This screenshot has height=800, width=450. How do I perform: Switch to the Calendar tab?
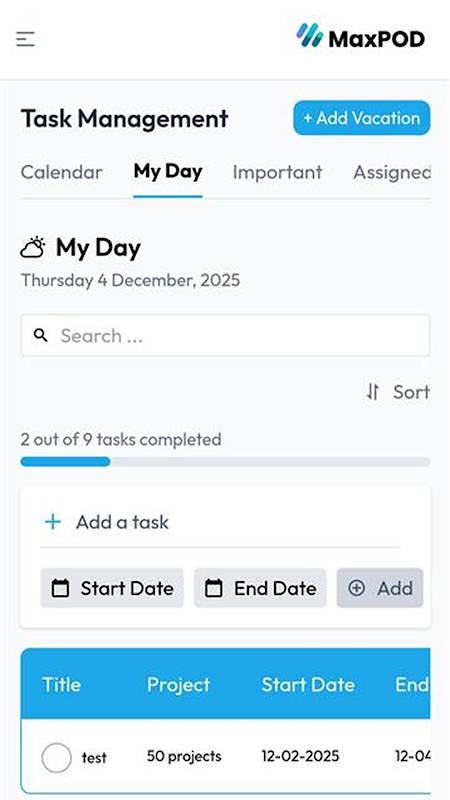(x=62, y=172)
